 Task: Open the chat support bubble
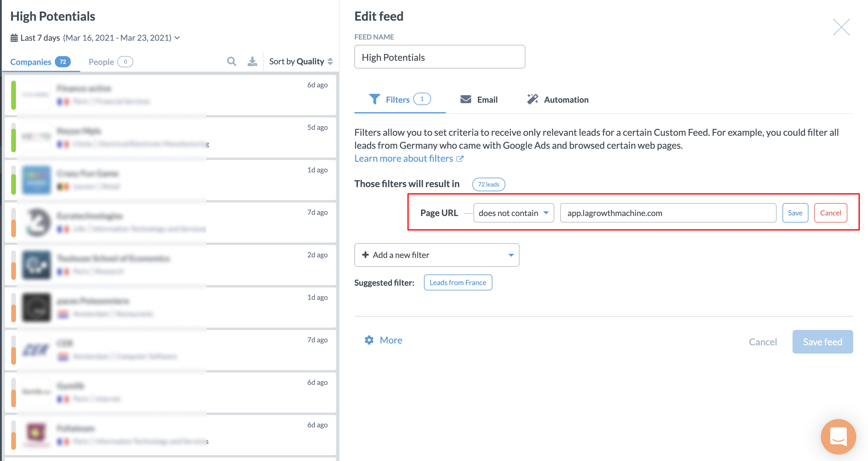(x=838, y=437)
